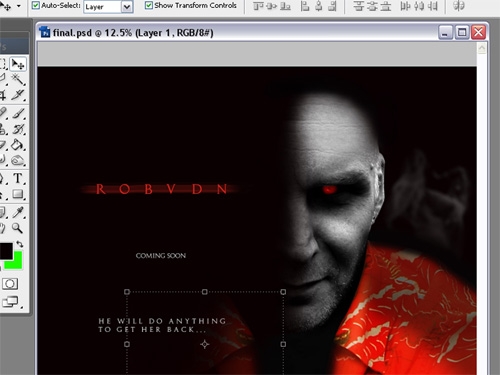Open the Auto-Select Layer dropdown
This screenshot has width=500, height=375.
(108, 7)
